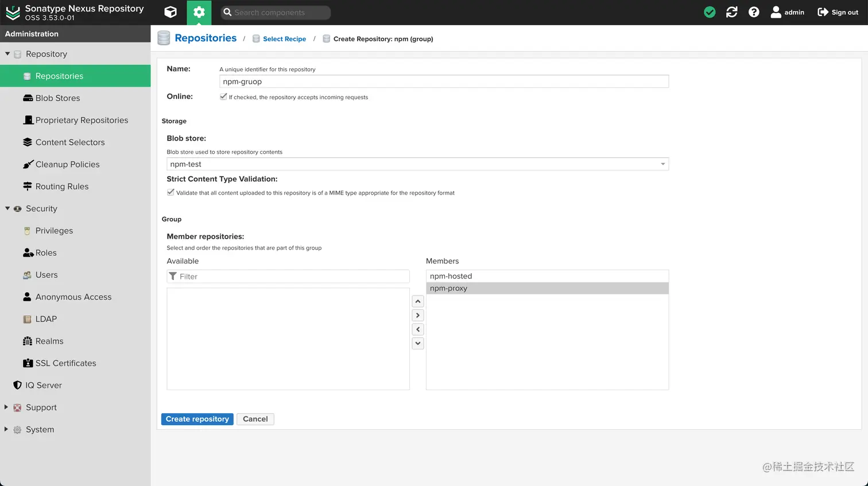Select npm-hosted in Members list
868x486 pixels.
click(451, 276)
